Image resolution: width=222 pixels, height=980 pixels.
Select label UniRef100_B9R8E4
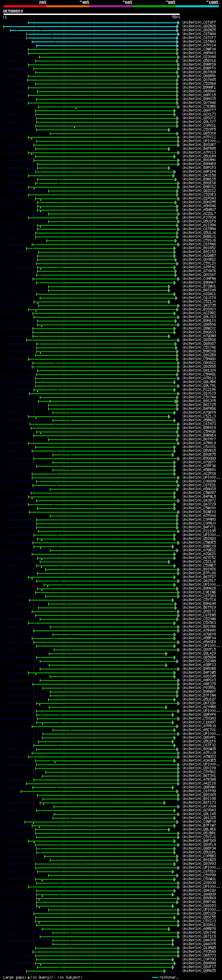[199, 435]
